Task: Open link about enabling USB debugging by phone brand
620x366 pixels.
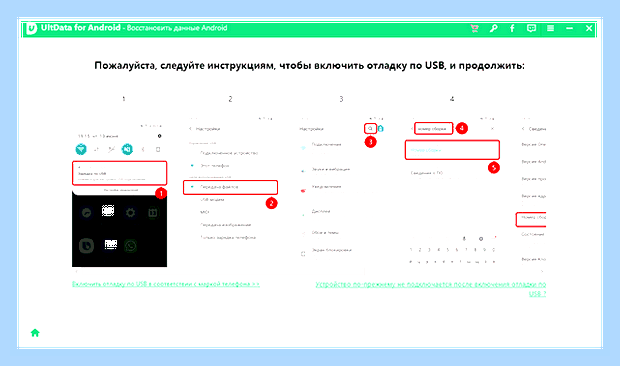Action: (x=166, y=284)
